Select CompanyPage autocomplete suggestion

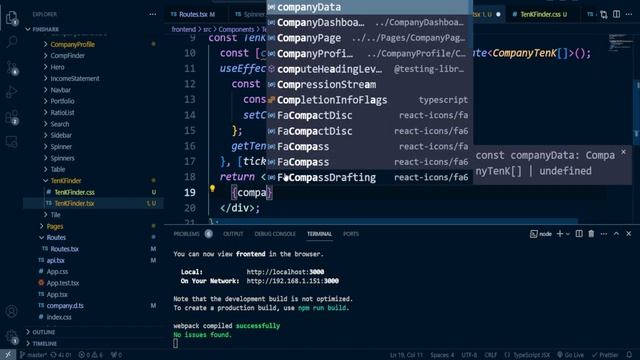coord(369,38)
